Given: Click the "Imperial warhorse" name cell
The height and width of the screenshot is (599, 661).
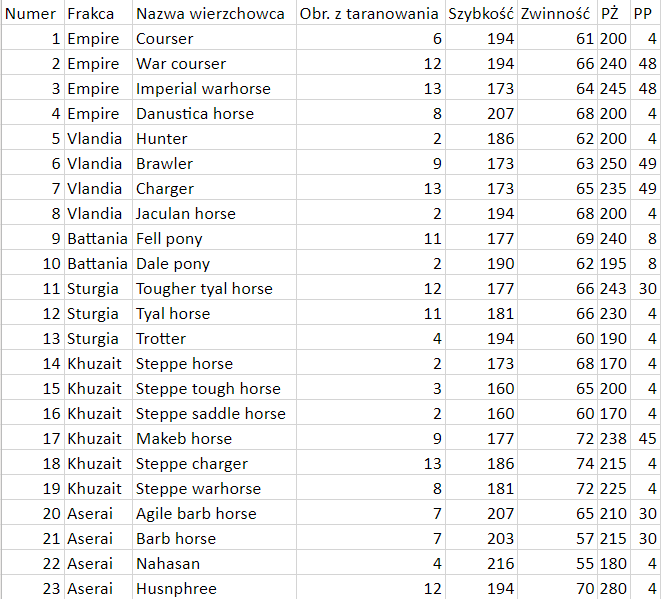Looking at the screenshot, I should point(203,88).
